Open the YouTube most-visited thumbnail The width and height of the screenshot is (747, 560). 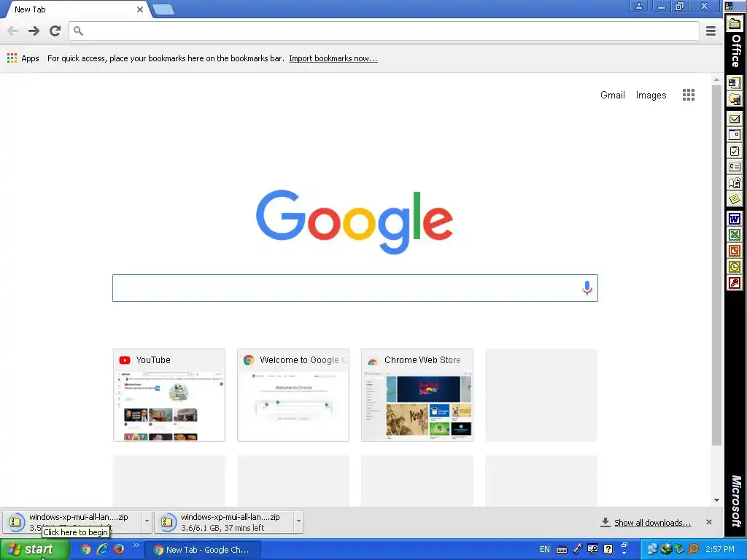pyautogui.click(x=169, y=394)
